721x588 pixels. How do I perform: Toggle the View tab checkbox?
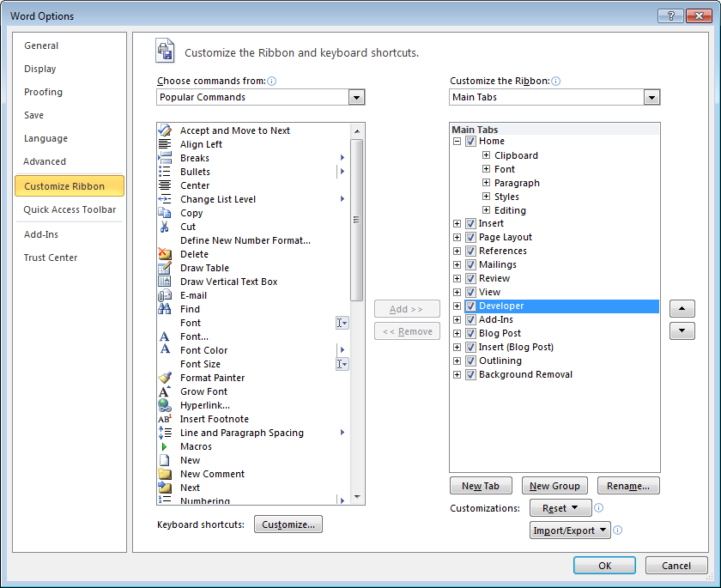tap(470, 293)
